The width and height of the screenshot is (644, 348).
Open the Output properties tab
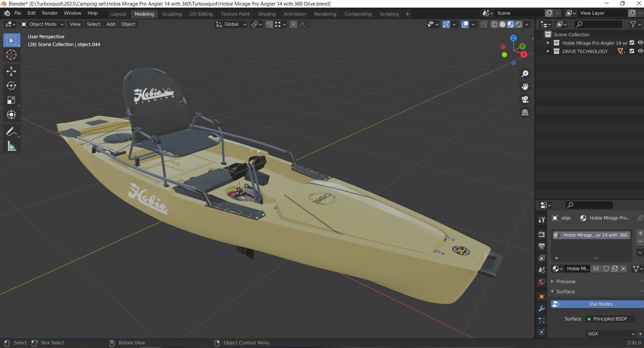click(x=541, y=246)
